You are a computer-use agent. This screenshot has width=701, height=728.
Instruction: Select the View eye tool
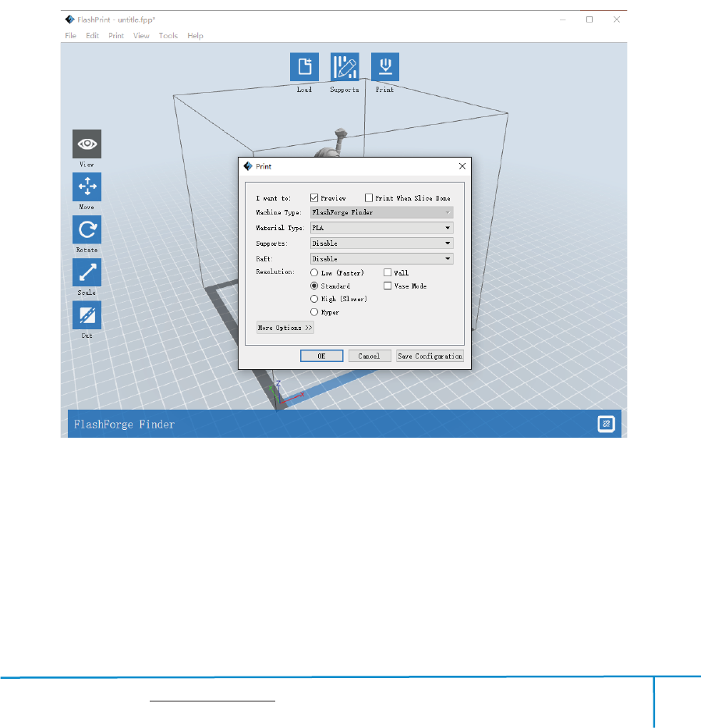coord(87,144)
